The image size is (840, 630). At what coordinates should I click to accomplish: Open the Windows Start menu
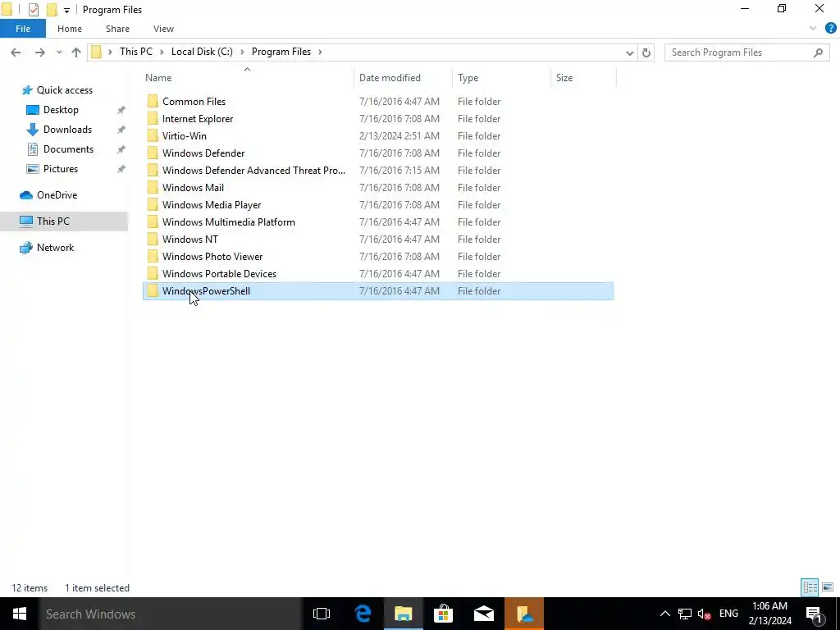tap(20, 614)
